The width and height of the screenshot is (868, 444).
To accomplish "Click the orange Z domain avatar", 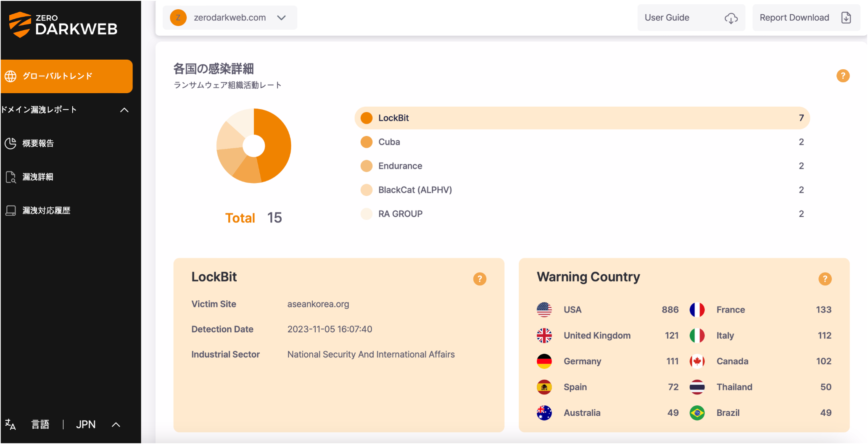I will pos(178,18).
